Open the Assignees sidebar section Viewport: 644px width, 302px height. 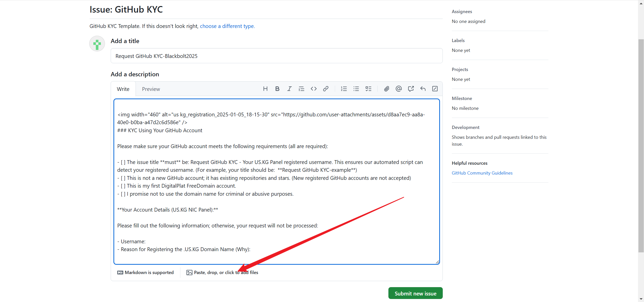click(x=462, y=12)
